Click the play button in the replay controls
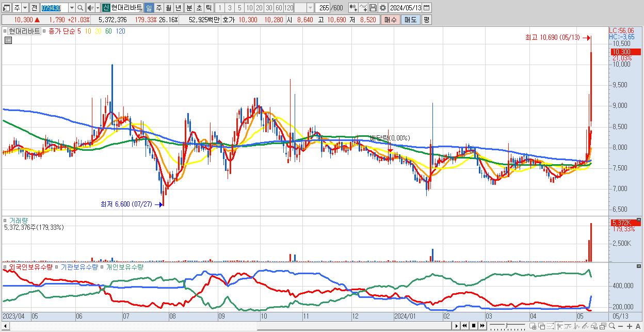644x332 pixels. (x=457, y=326)
